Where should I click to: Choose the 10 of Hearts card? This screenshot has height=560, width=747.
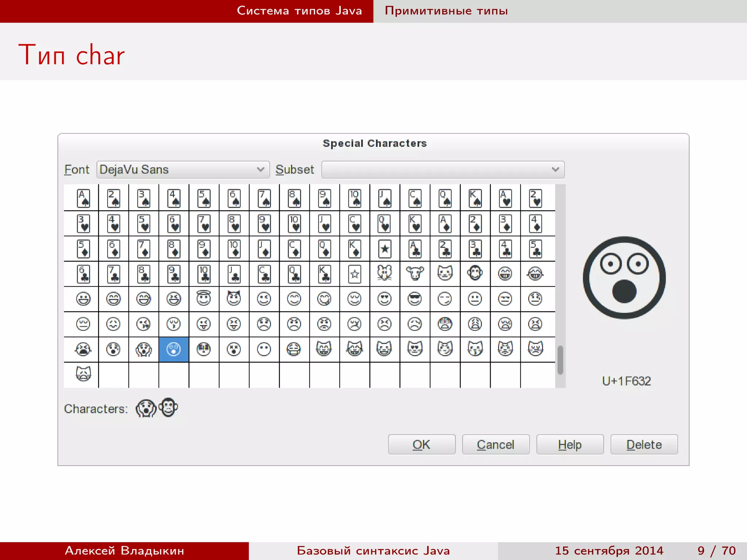coord(294,223)
